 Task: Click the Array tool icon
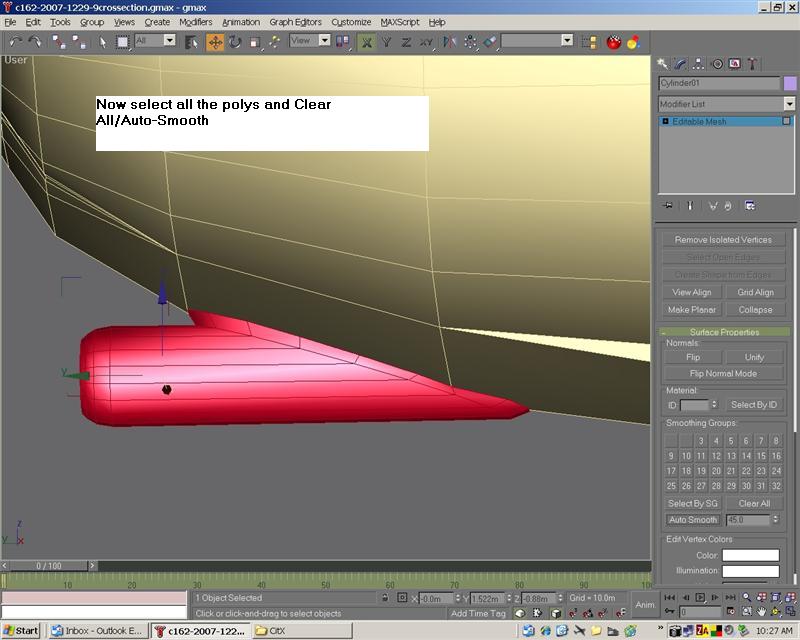tap(470, 42)
